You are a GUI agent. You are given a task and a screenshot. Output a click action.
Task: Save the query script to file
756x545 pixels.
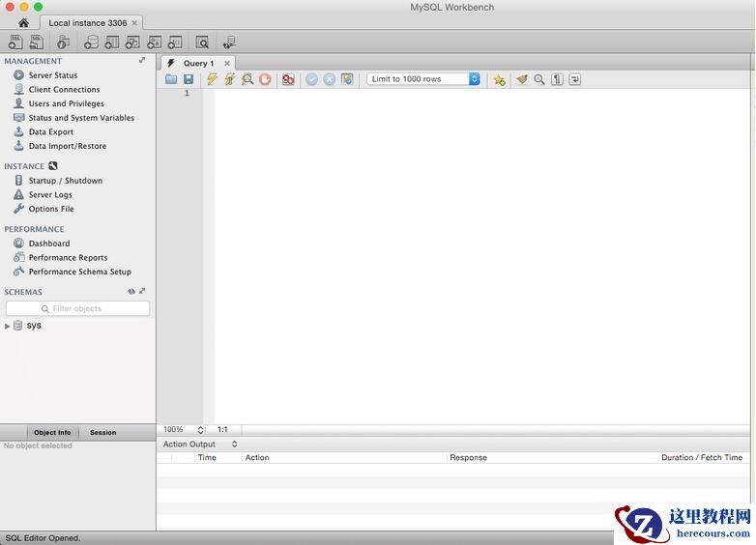[x=189, y=79]
